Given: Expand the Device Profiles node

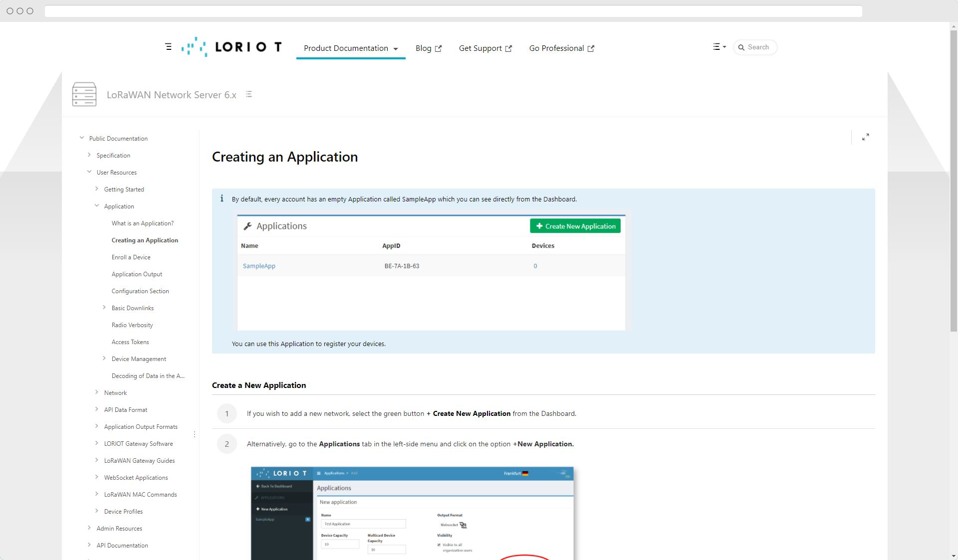Looking at the screenshot, I should [97, 511].
